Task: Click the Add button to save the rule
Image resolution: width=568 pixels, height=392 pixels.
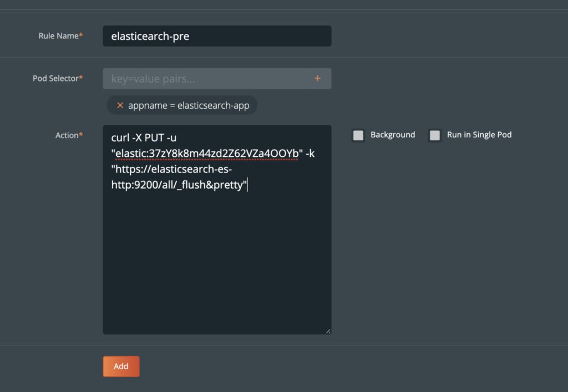Action: [120, 366]
